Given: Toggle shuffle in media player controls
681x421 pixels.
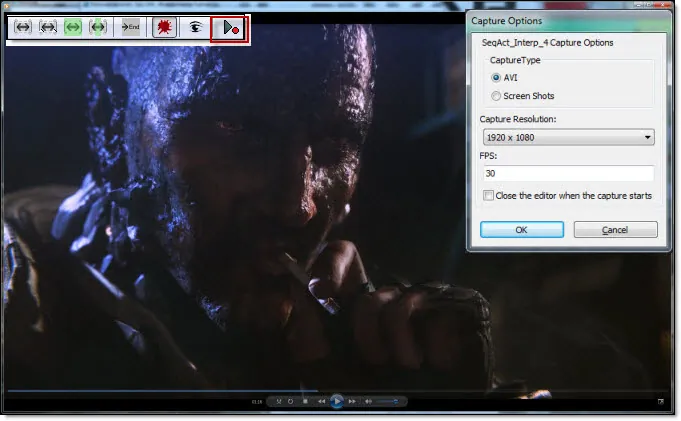Looking at the screenshot, I should click(x=279, y=401).
